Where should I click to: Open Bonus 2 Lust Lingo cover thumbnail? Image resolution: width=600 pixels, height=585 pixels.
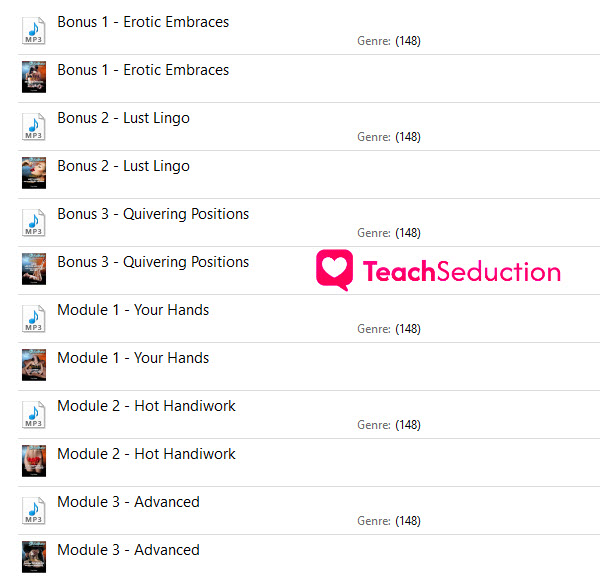(34, 173)
